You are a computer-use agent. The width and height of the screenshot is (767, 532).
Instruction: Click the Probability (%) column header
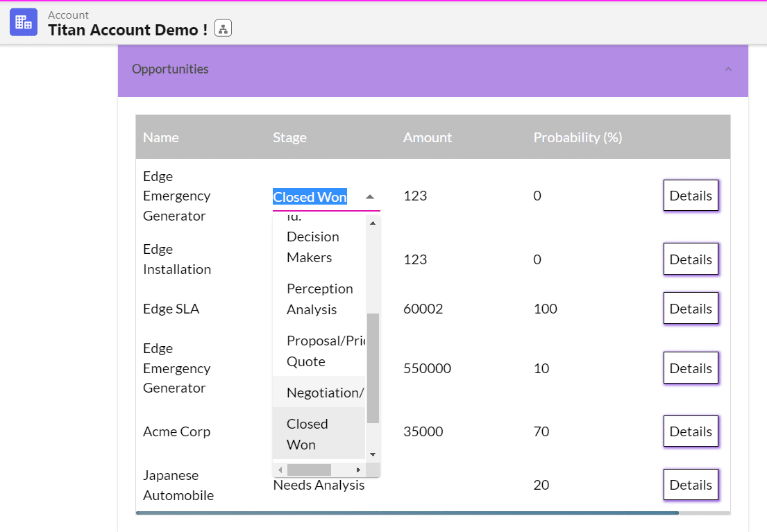pyautogui.click(x=577, y=137)
